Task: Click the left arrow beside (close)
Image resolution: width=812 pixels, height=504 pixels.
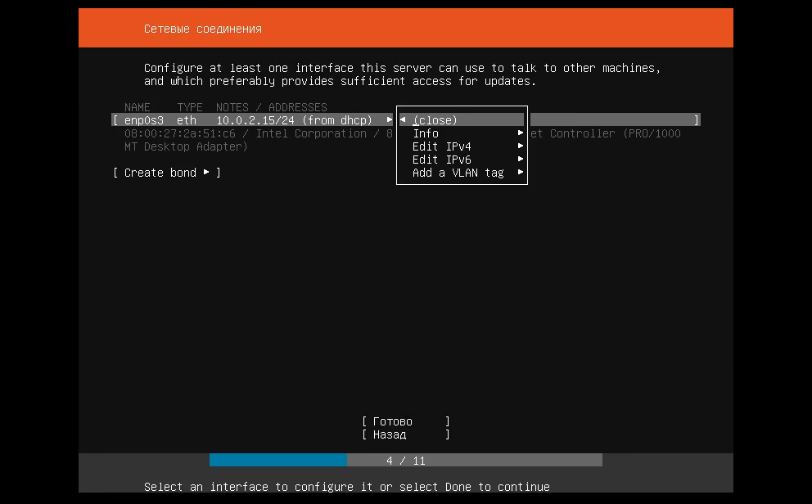Action: point(403,120)
